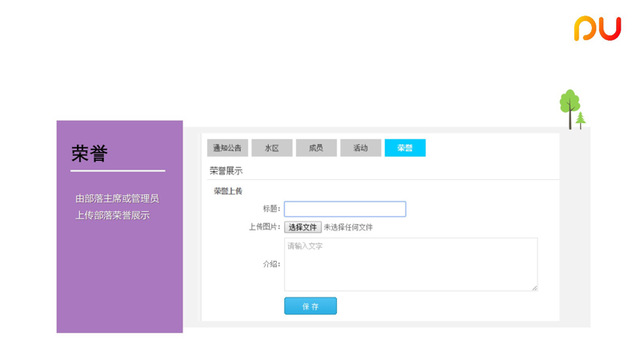This screenshot has height=360, width=640.
Task: Open the 通知公告 tab
Action: click(x=227, y=148)
